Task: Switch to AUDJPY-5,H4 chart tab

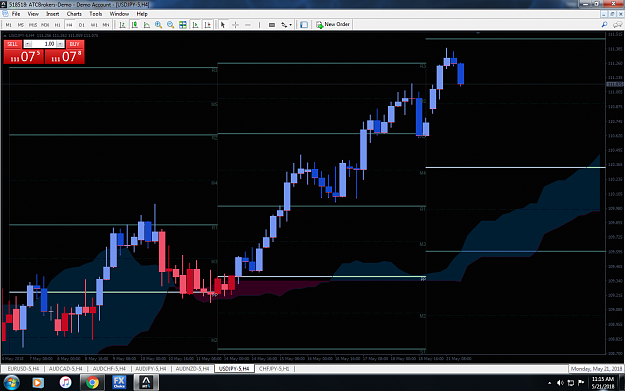Action: (x=151, y=369)
